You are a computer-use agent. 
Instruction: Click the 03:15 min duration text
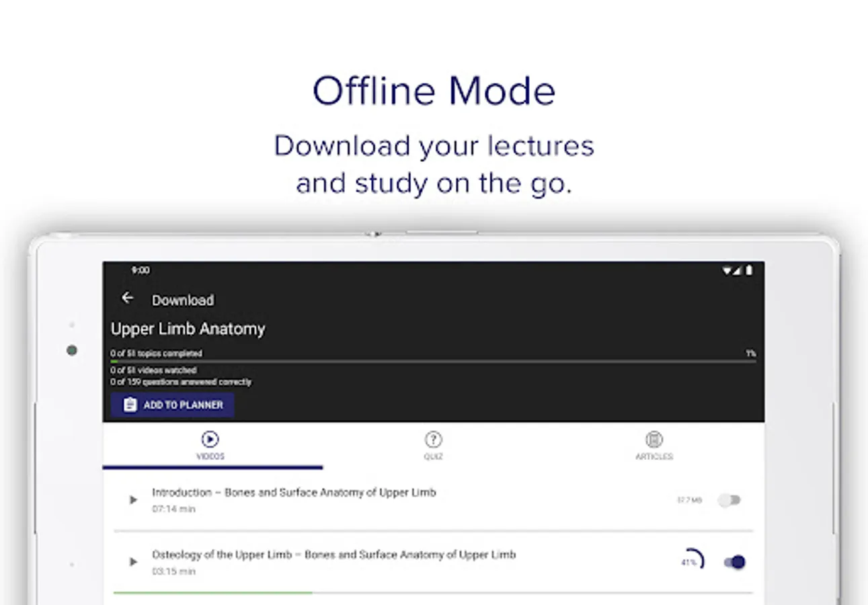(x=173, y=571)
